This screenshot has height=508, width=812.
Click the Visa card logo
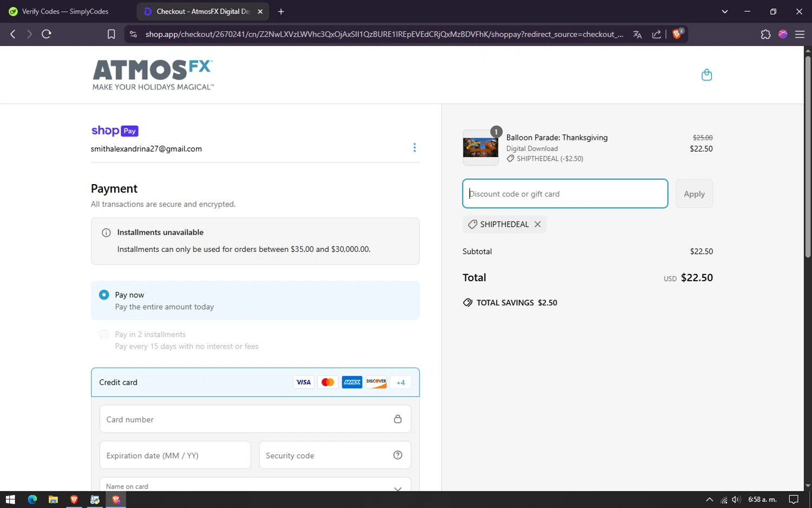pos(304,382)
